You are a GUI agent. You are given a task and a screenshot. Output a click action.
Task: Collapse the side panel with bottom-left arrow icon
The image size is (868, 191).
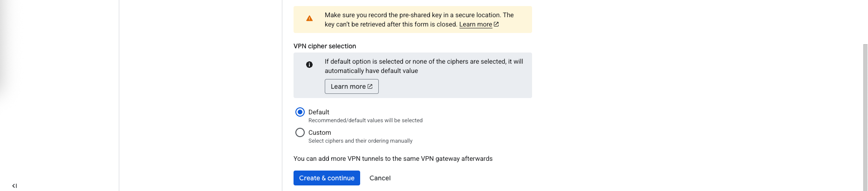coord(14,186)
